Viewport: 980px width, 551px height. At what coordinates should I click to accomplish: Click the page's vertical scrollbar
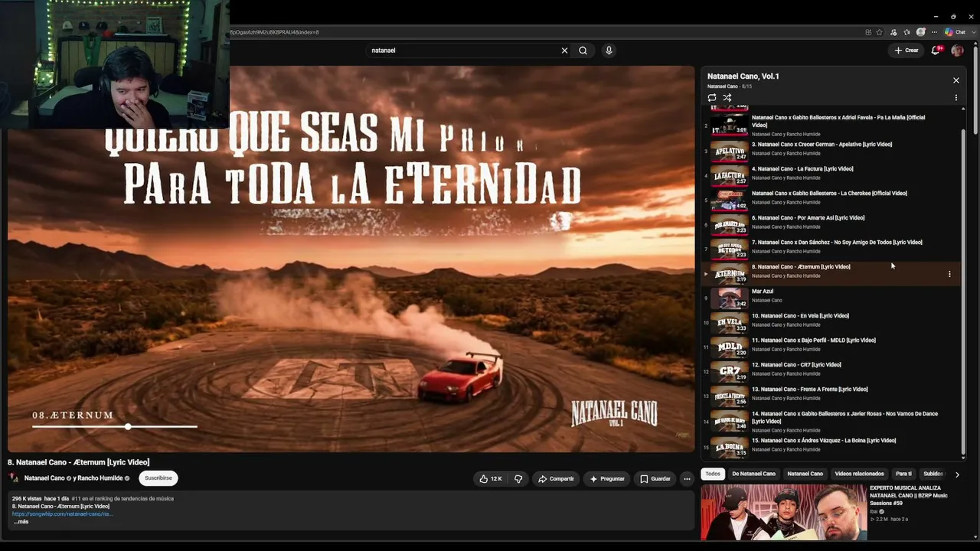pyautogui.click(x=975, y=92)
